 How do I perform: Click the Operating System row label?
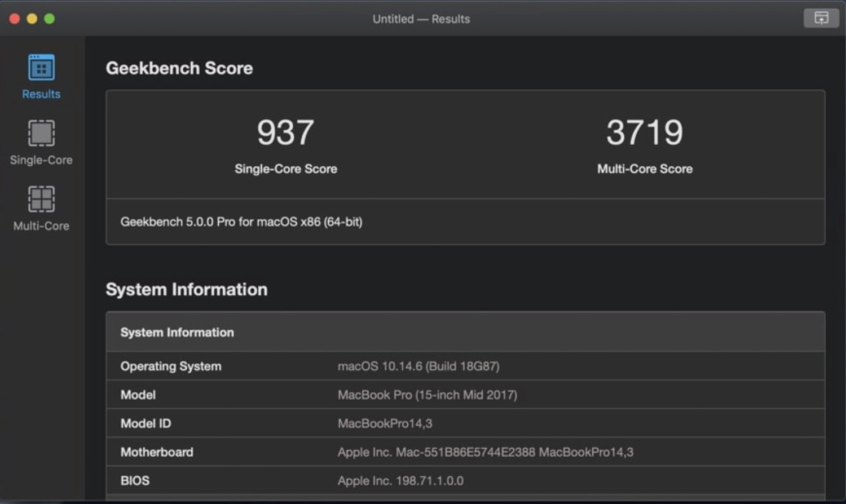point(171,366)
